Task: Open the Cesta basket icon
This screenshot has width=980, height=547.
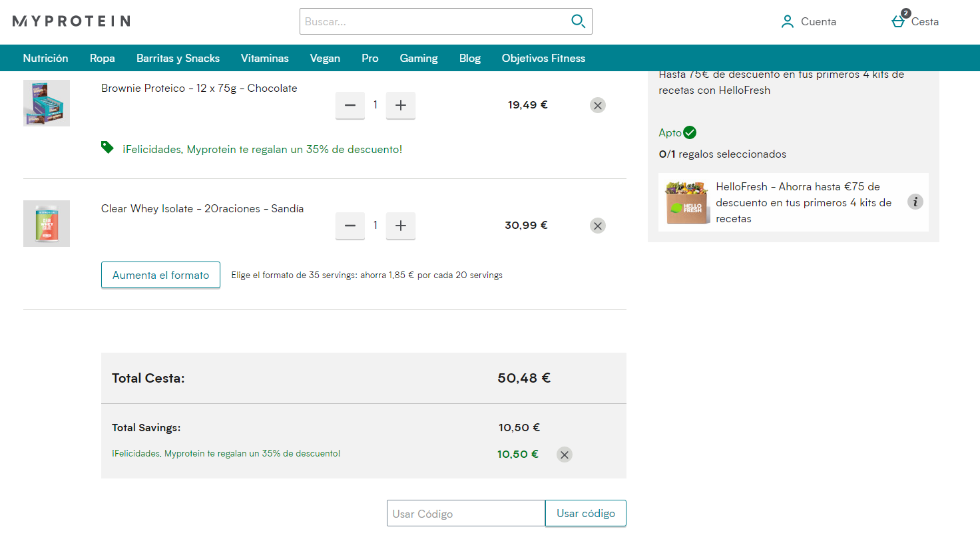Action: point(899,20)
